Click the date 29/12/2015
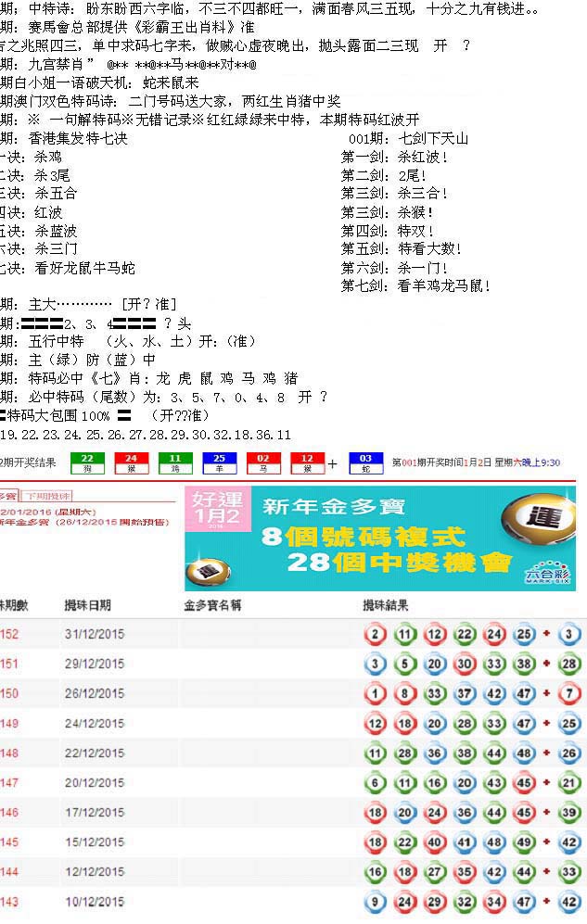Image resolution: width=587 pixels, height=924 pixels. click(x=95, y=664)
